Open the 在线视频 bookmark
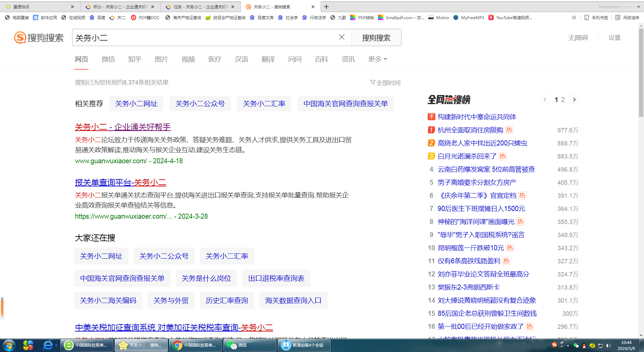Image resolution: width=644 pixels, height=352 pixels. point(73,17)
